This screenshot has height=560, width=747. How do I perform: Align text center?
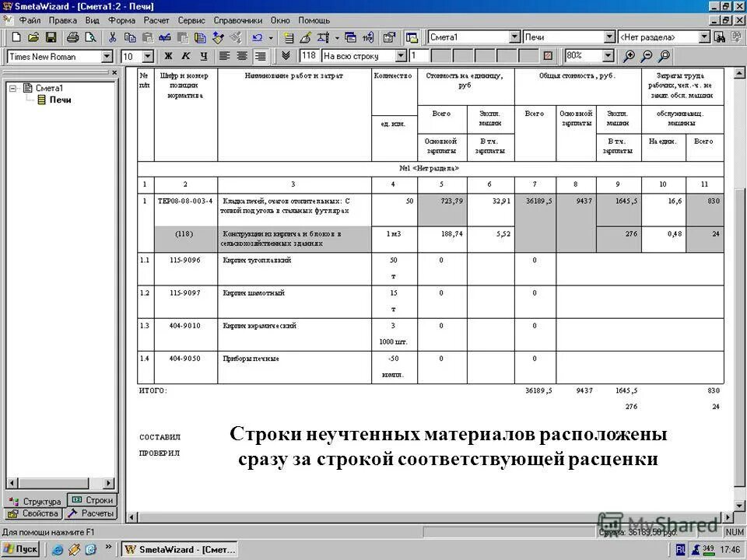pyautogui.click(x=242, y=56)
